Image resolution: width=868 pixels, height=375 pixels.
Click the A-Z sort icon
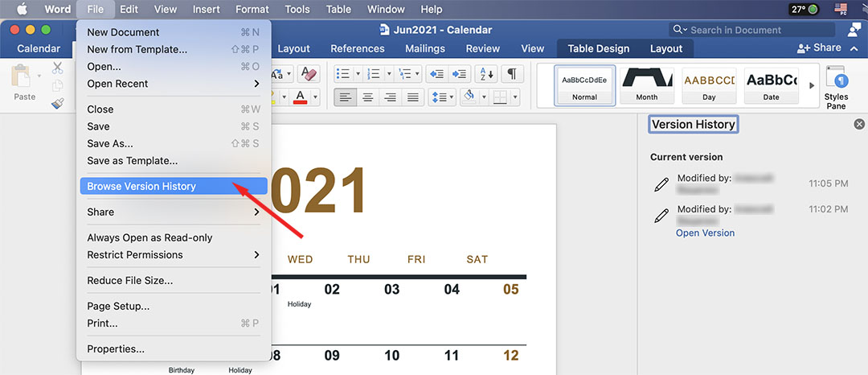tap(486, 74)
